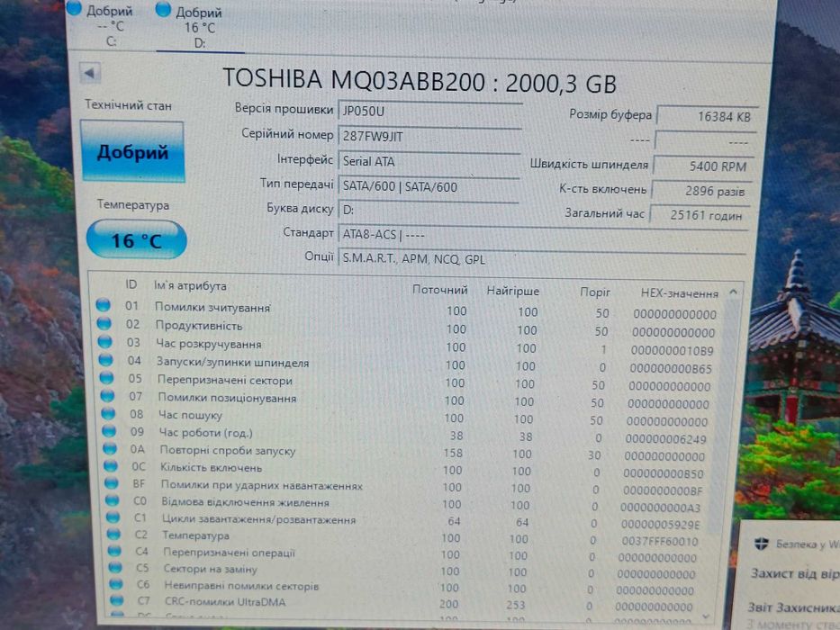Screen dimensions: 840x630
Task: Click the status icon for Запуски/зупинки шпинделя
Action: 106,360
